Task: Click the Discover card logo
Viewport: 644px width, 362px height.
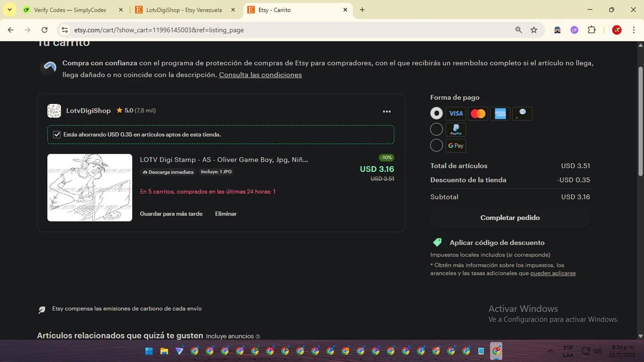Action: pos(522,114)
